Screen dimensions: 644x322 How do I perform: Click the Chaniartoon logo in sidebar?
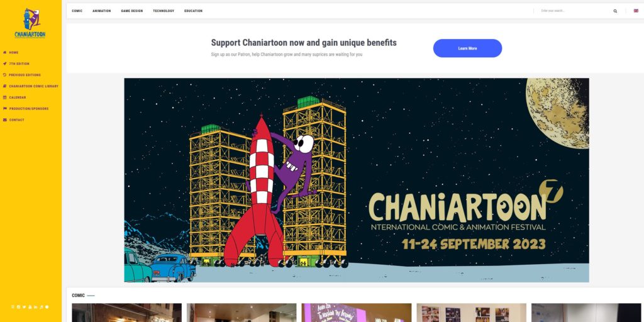30,23
